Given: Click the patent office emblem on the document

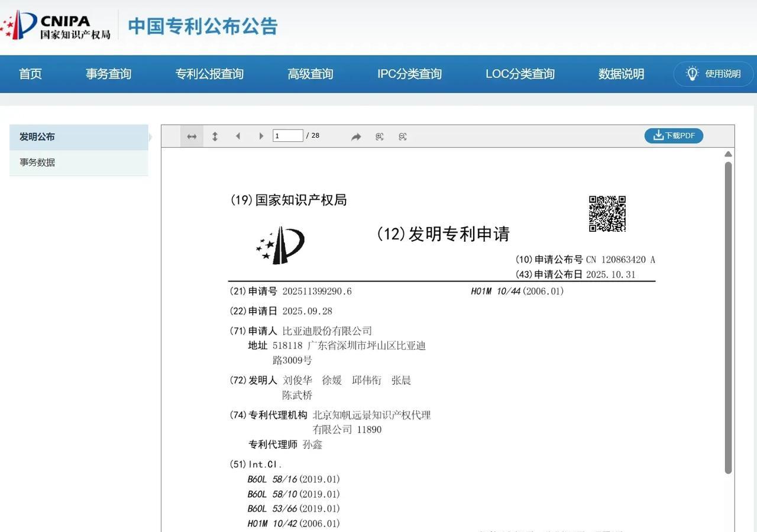Looking at the screenshot, I should point(280,245).
